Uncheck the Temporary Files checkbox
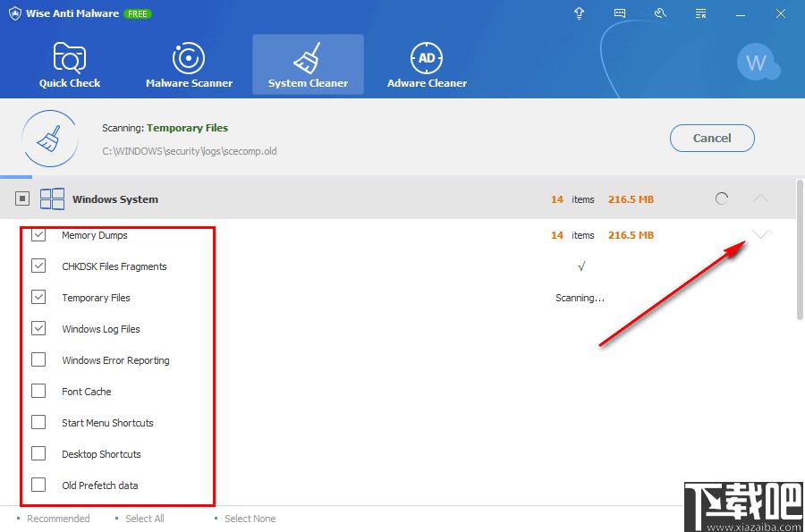 [x=38, y=297]
